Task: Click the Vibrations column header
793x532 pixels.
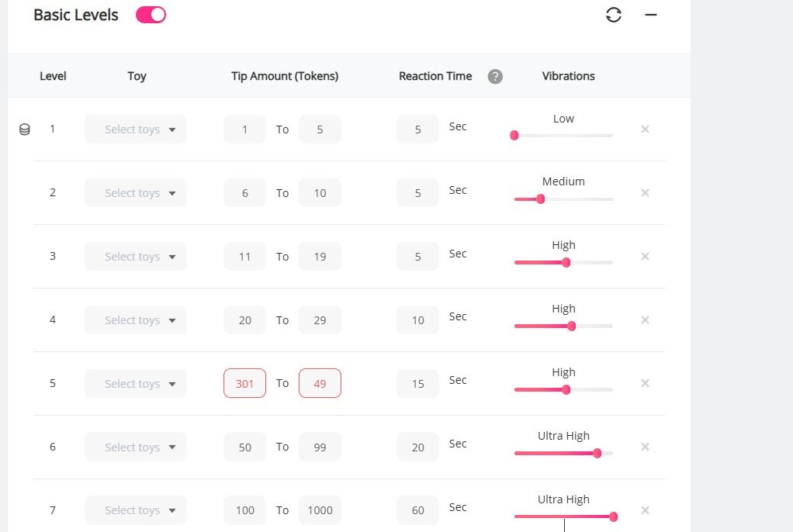Action: coord(568,76)
